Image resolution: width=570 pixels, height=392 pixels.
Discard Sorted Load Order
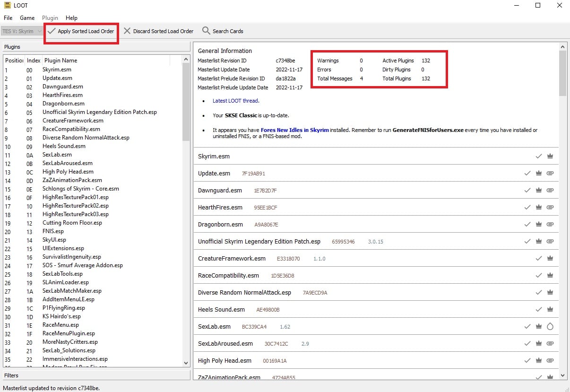tap(158, 31)
